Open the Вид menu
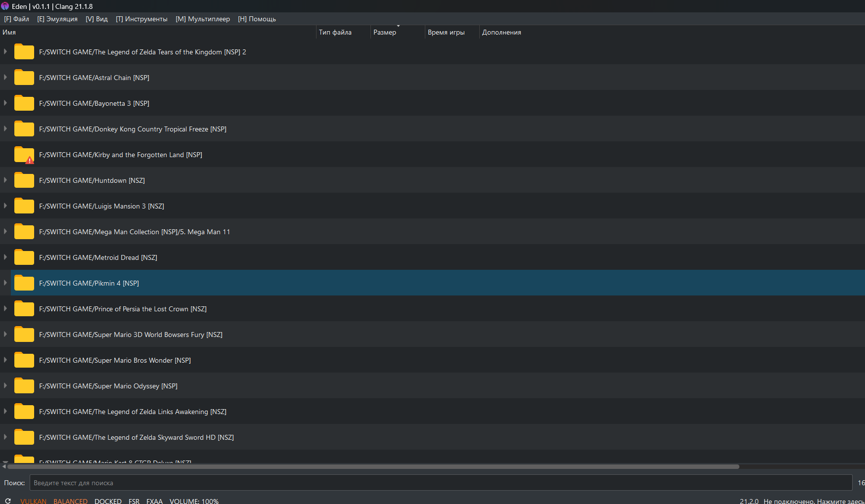Viewport: 865px width, 504px height. [x=96, y=19]
